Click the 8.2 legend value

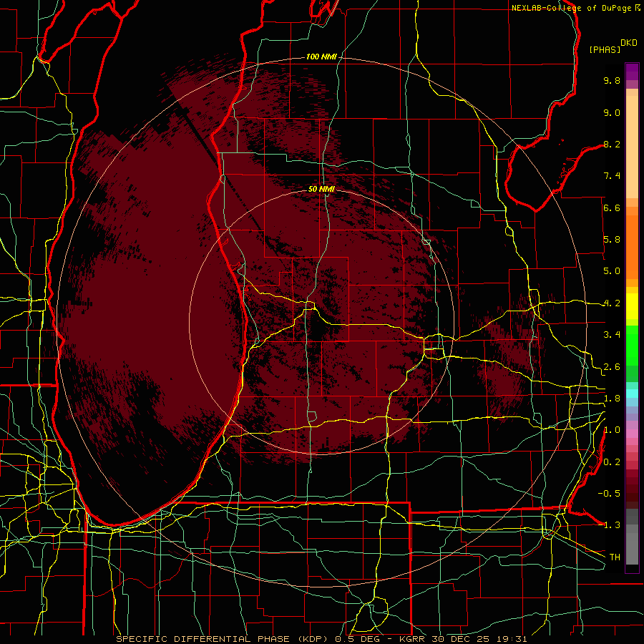tap(612, 144)
